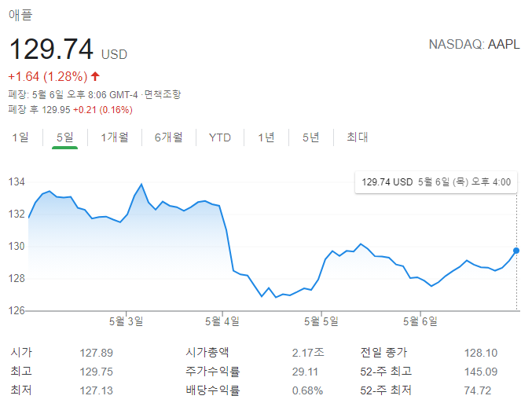This screenshot has height=414, width=532.
Task: Select the 5일 range tab
Action: tap(64, 137)
